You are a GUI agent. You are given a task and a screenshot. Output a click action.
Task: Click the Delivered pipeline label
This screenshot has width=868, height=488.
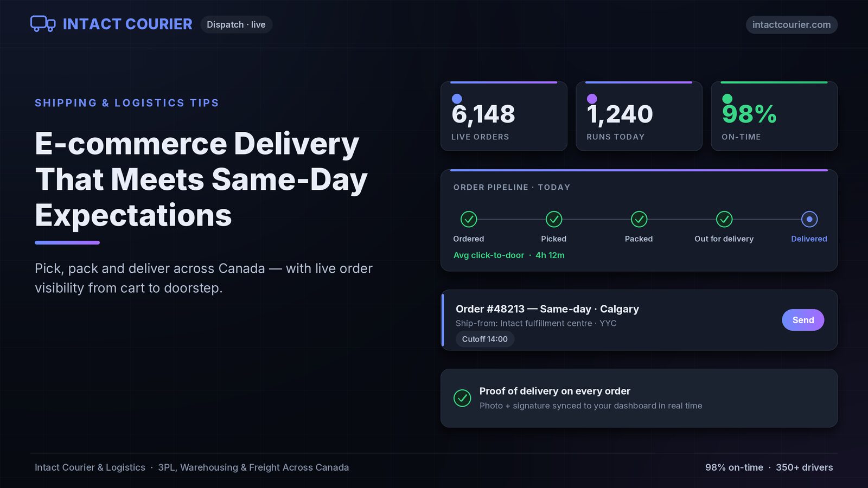[809, 239]
